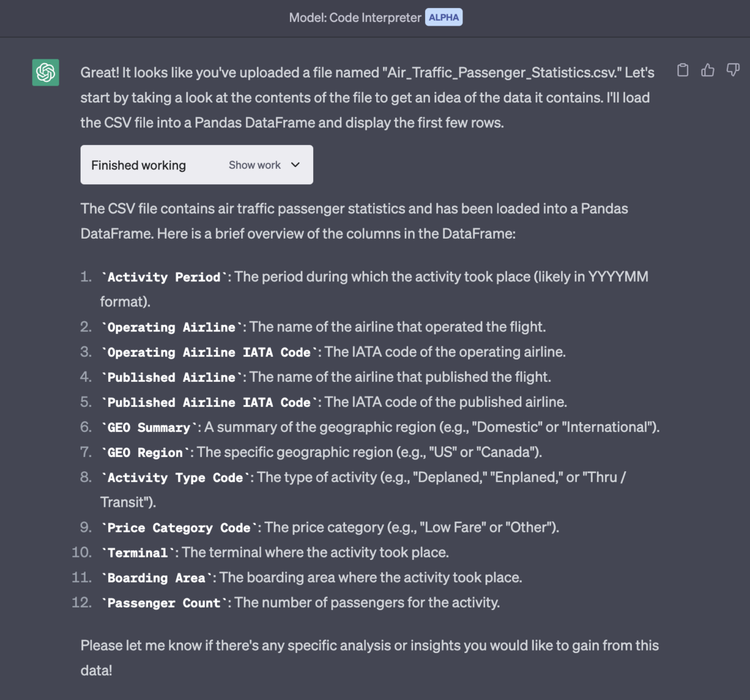Screen dimensions: 750x700
Task: Click the "Finished working" status bar
Action: click(x=138, y=164)
